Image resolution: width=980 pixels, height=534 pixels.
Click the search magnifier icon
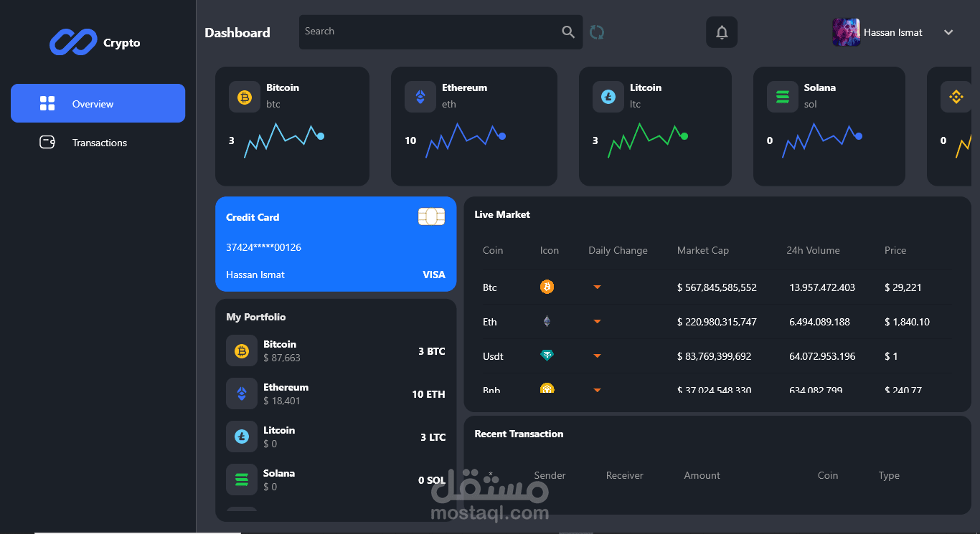(568, 32)
